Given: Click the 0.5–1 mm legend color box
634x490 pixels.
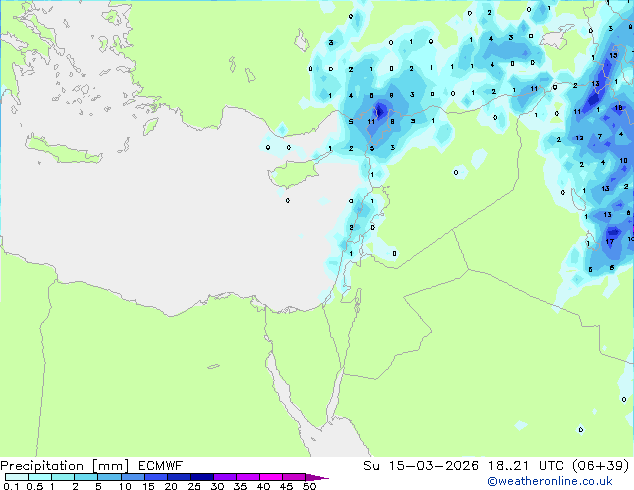Looking at the screenshot, I should pos(40,477).
